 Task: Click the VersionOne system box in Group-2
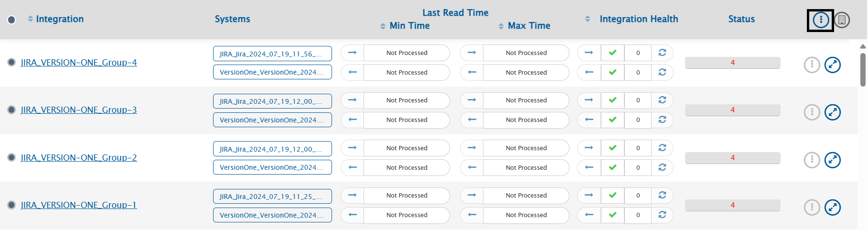coord(272,167)
